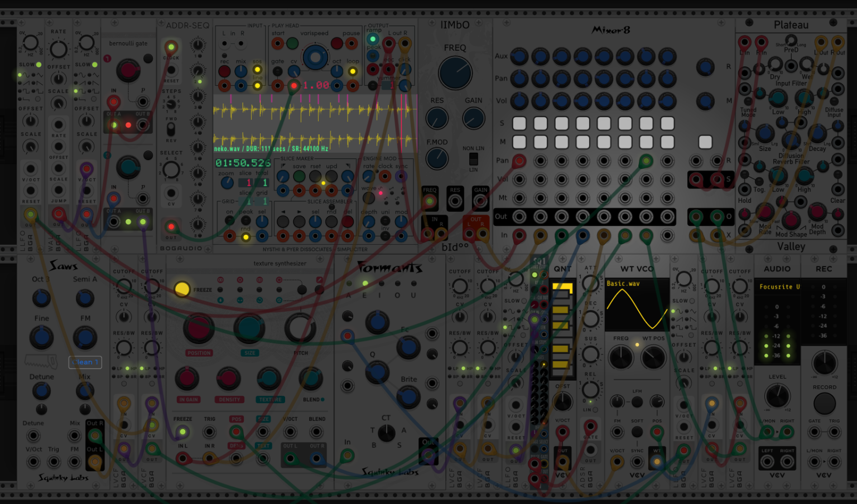The image size is (857, 504).
Task: Enable the texture synthesizer FREEZE button
Action: [x=182, y=289]
